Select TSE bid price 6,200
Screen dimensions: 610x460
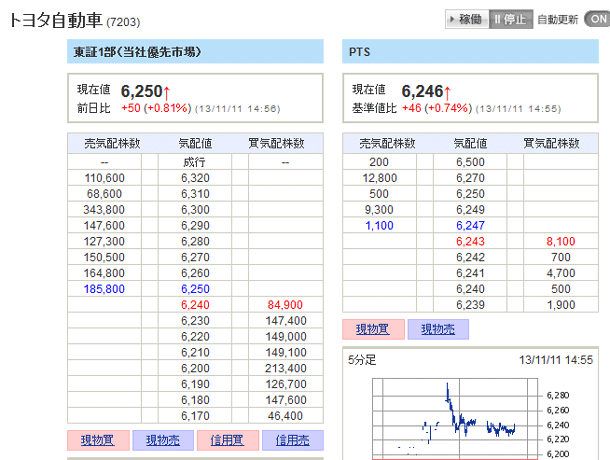click(195, 369)
